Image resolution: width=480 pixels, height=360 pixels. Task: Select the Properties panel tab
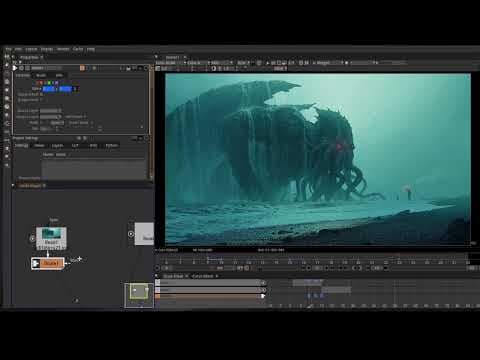pyautogui.click(x=29, y=57)
